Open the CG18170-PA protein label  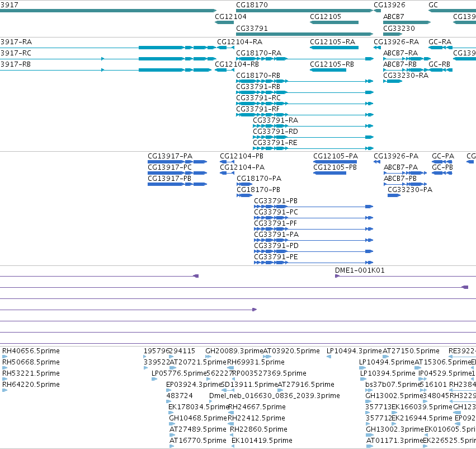pyautogui.click(x=259, y=179)
